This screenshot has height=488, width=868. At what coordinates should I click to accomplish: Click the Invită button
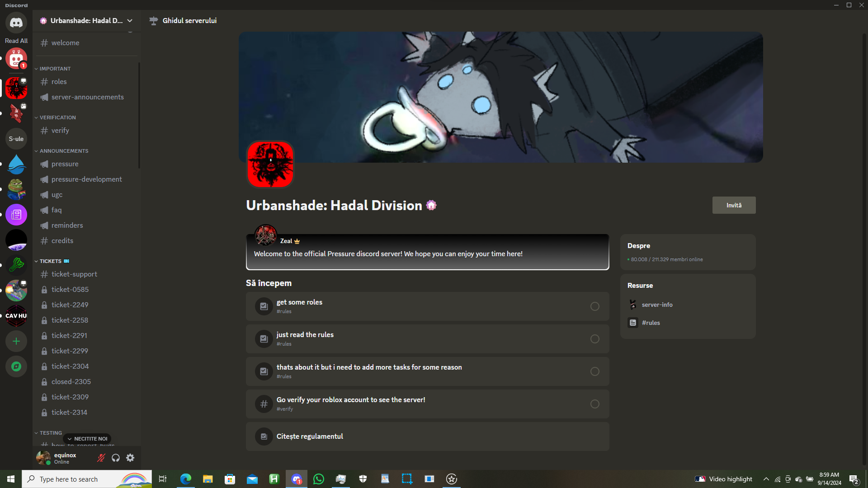pos(734,205)
